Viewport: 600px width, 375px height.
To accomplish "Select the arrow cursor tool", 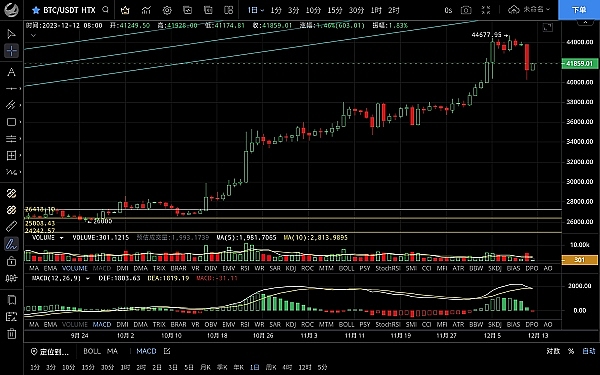I will click(11, 34).
